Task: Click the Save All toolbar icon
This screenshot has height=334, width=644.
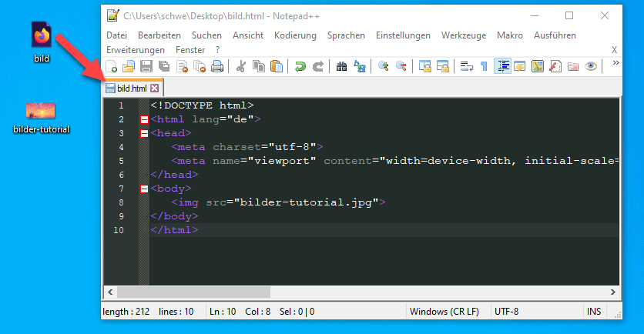Action: coord(164,66)
